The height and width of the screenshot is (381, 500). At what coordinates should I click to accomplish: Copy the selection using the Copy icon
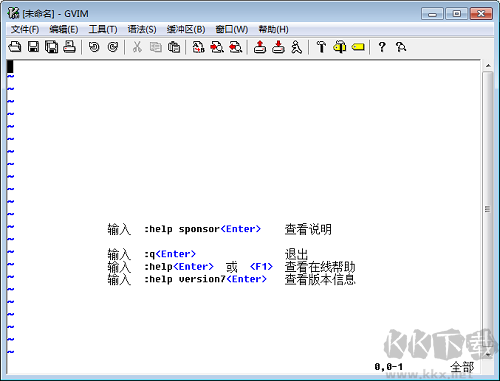tap(155, 47)
